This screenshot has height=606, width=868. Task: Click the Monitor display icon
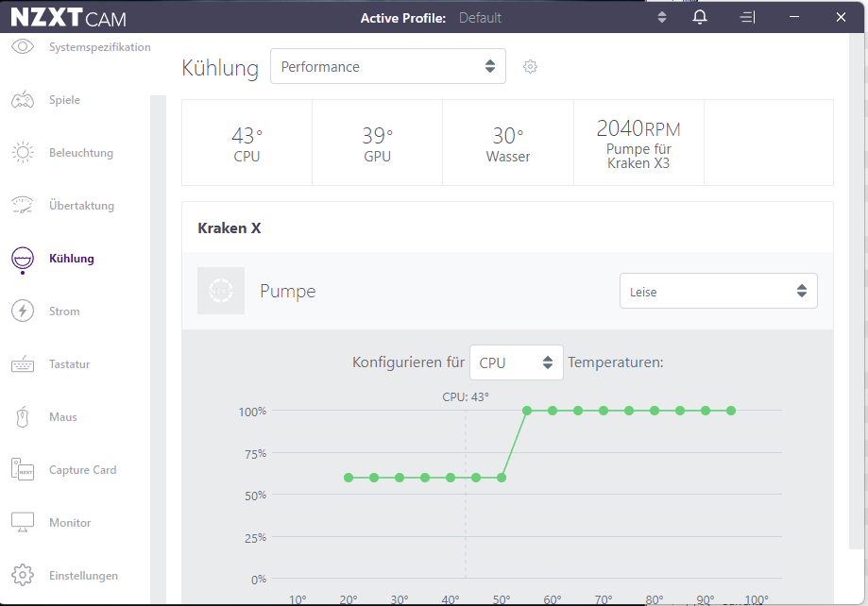coord(23,522)
